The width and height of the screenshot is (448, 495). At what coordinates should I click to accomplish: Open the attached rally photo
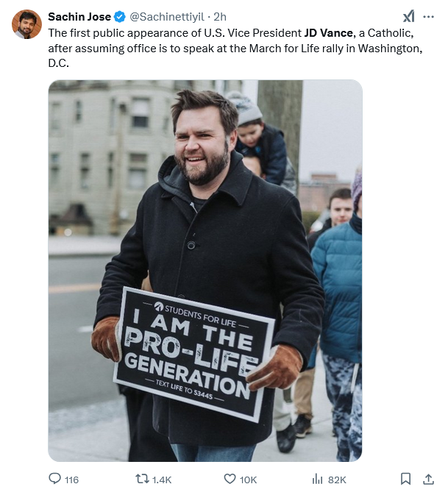click(205, 271)
